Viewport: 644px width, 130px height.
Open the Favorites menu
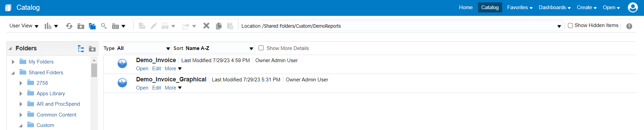pyautogui.click(x=520, y=7)
